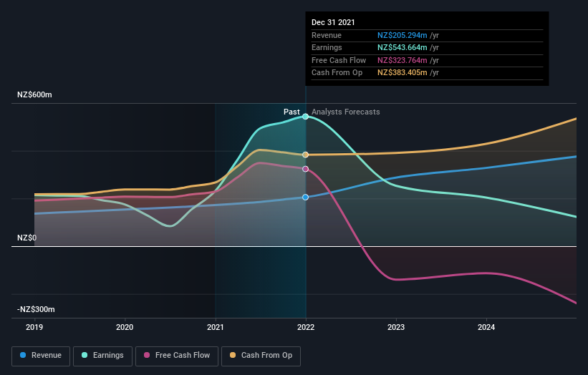This screenshot has height=375, width=588.
Task: Click the blue Revenue legend dot
Action: click(x=23, y=355)
